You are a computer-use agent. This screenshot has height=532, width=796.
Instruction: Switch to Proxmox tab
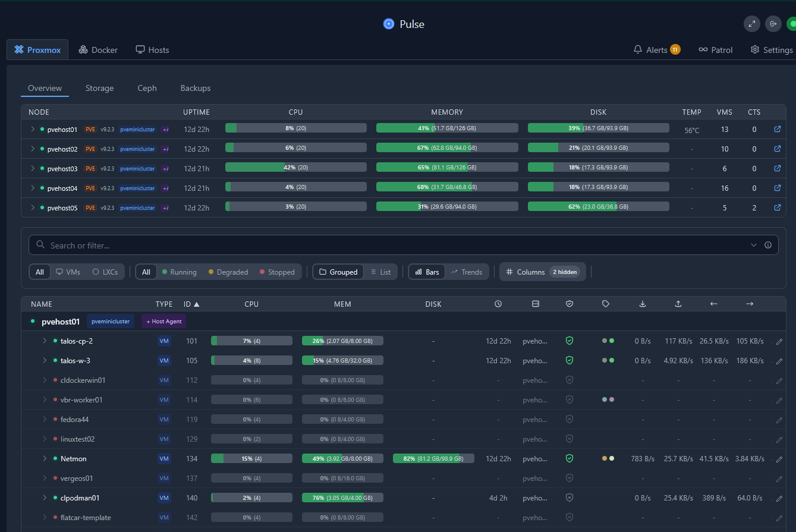37,50
